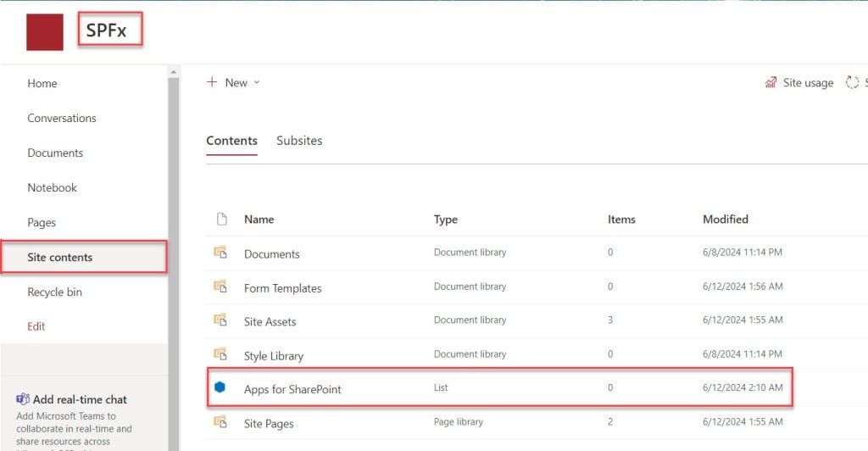
Task: Click the Site Assets item count 3
Action: (x=610, y=320)
